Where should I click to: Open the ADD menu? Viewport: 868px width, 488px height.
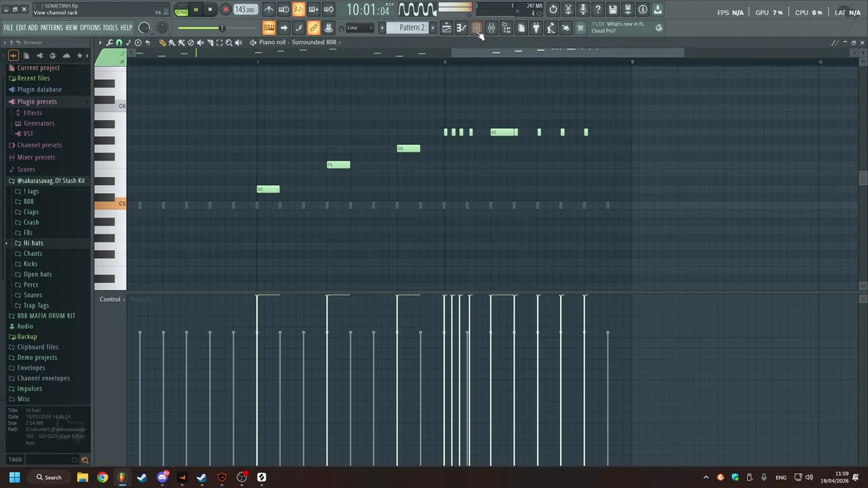tap(33, 28)
